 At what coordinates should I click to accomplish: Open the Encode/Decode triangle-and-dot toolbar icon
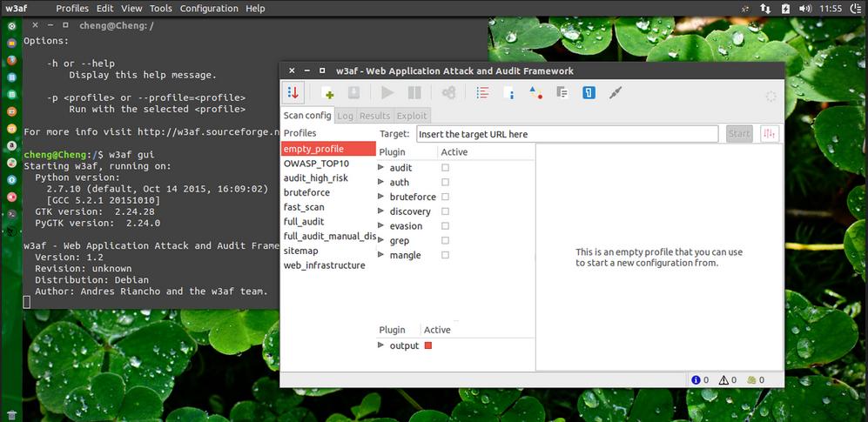tap(535, 93)
